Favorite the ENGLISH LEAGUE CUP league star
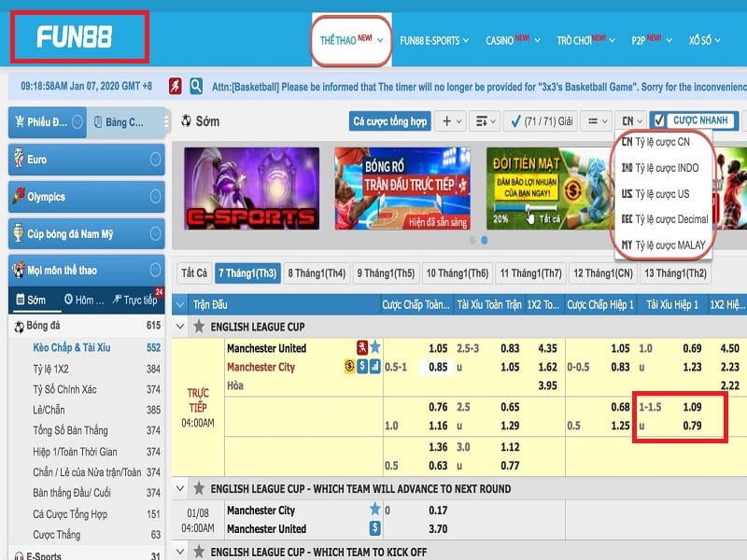747x560 pixels. click(198, 328)
